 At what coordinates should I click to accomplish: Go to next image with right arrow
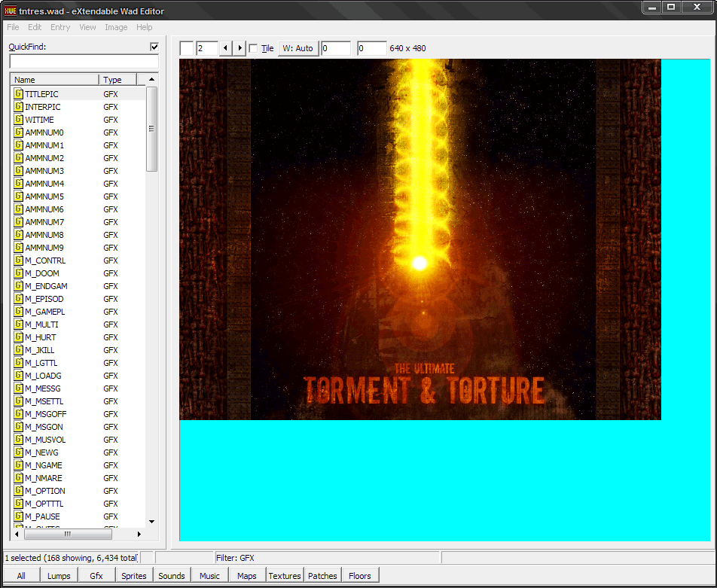click(x=240, y=48)
